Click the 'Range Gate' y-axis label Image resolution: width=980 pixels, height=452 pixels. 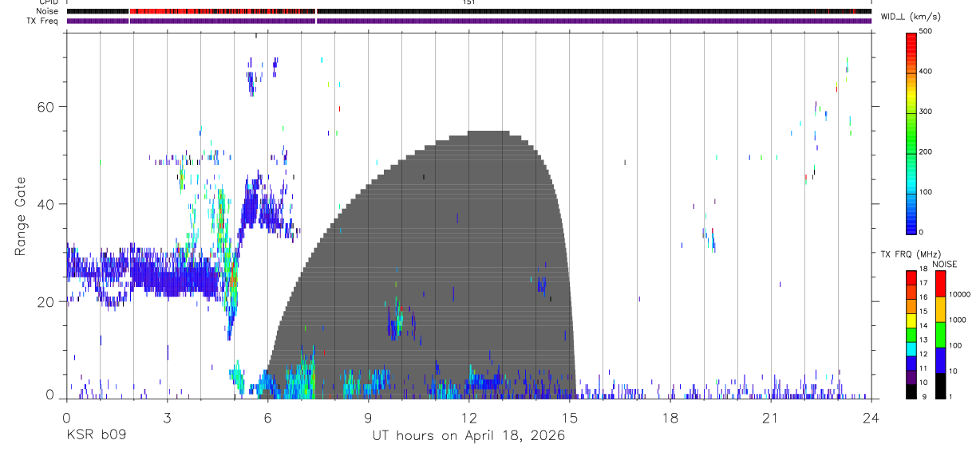pos(22,217)
